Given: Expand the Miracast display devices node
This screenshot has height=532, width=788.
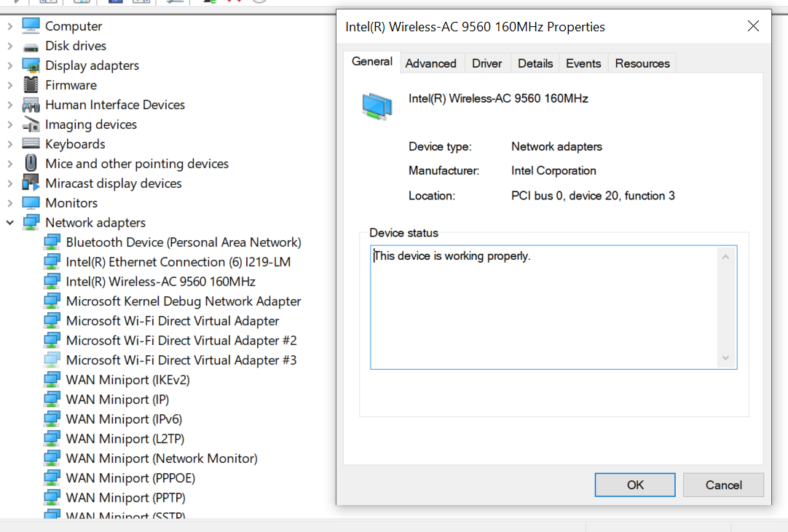Looking at the screenshot, I should 10,183.
